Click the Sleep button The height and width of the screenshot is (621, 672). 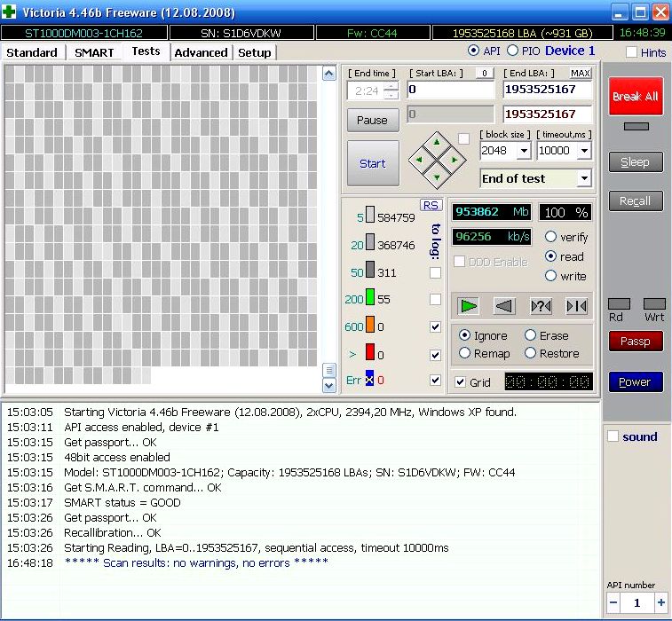pyautogui.click(x=636, y=161)
